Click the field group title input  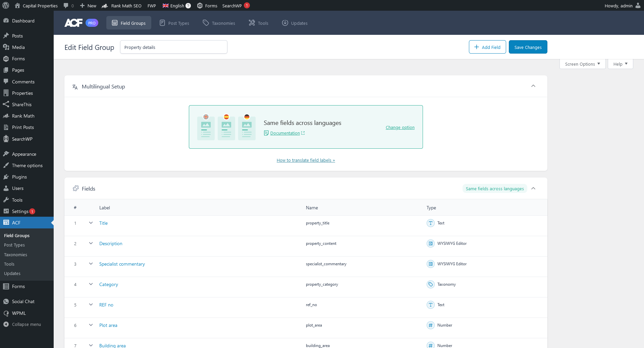(173, 47)
